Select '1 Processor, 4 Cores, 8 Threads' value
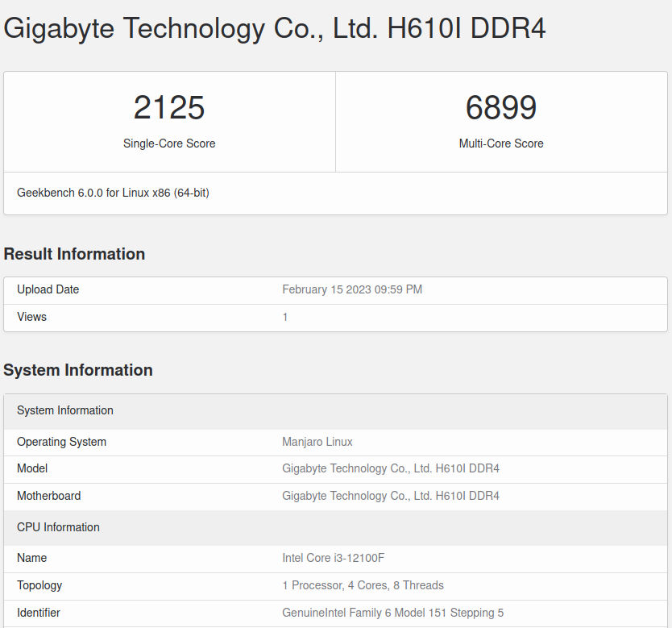Image resolution: width=672 pixels, height=628 pixels. click(x=363, y=585)
